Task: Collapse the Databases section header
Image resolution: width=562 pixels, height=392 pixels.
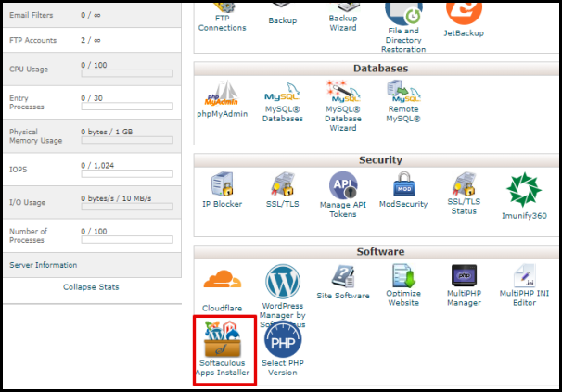Action: coord(377,69)
